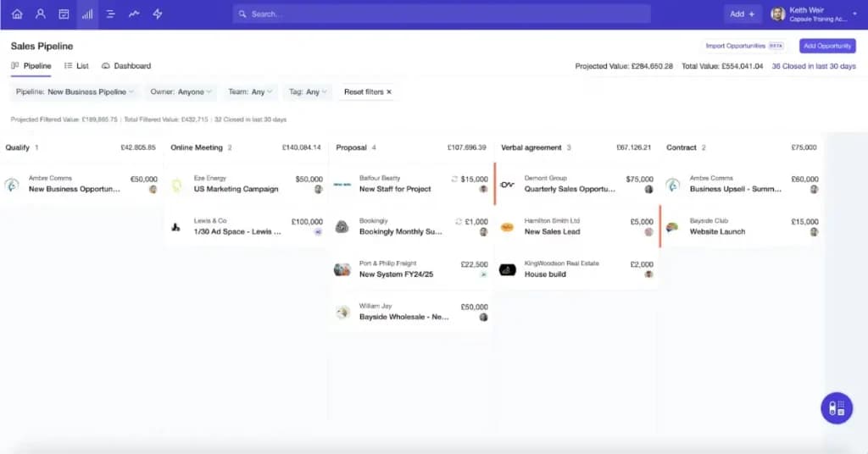Click the Bookingly company logo
The image size is (868, 454).
point(342,227)
